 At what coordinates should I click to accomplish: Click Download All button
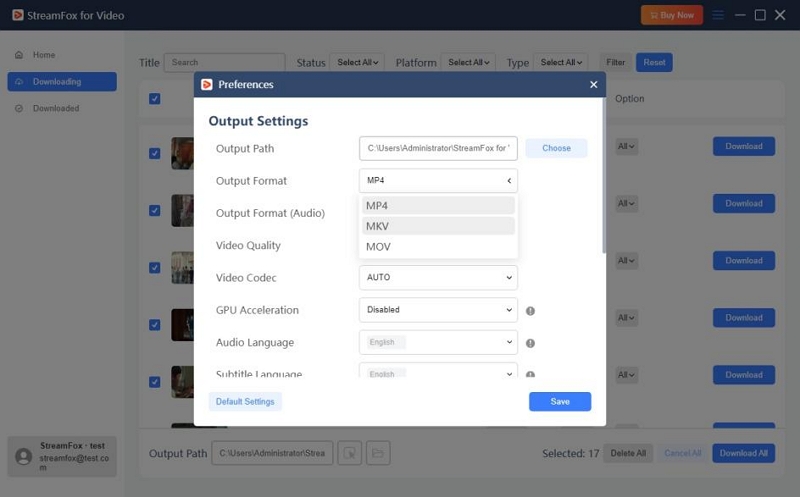[743, 453]
